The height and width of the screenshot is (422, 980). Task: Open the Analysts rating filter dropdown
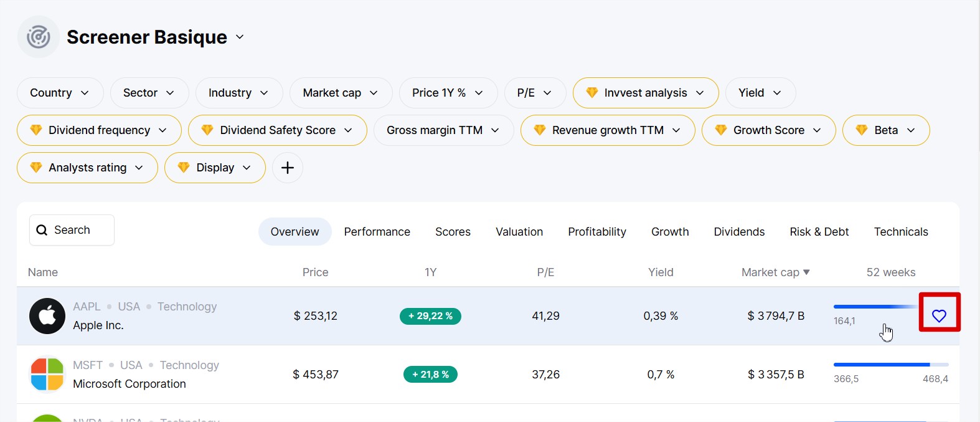(87, 168)
